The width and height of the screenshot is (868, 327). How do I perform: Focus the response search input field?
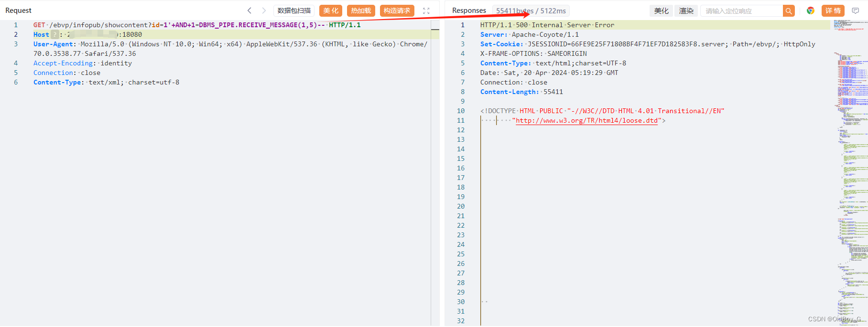(742, 11)
